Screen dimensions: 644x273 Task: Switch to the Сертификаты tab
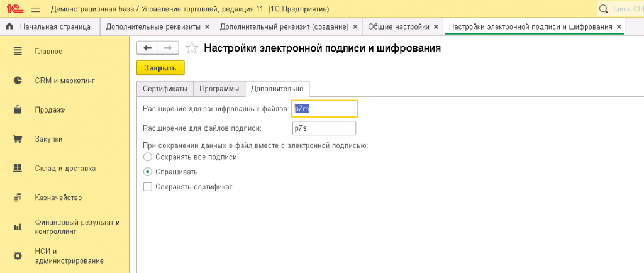tap(165, 89)
